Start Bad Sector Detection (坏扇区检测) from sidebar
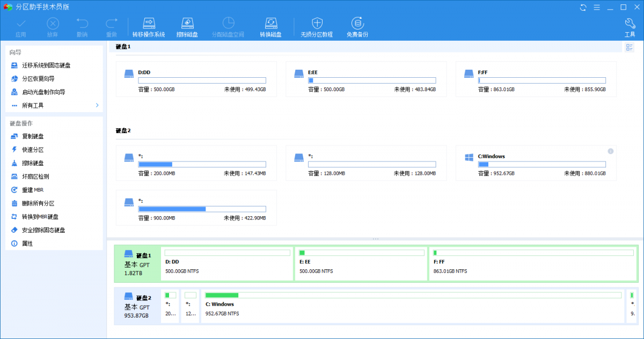The height and width of the screenshot is (339, 644). 33,176
